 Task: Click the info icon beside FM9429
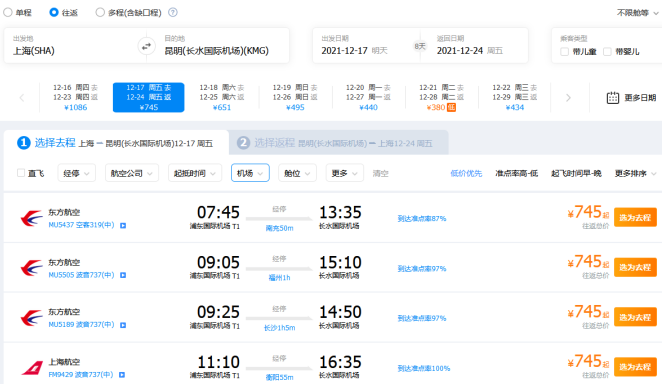(122, 375)
